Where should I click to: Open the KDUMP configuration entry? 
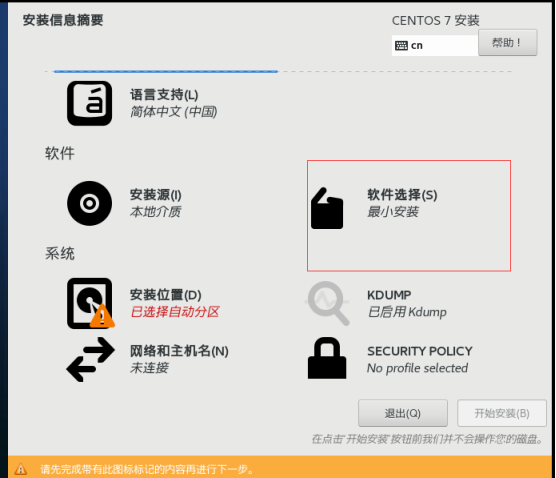[389, 295]
